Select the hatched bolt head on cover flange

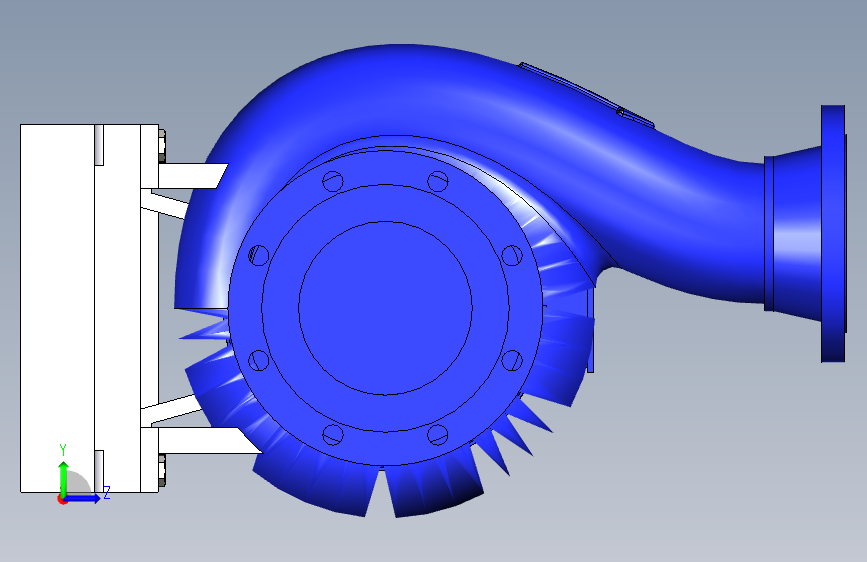click(x=259, y=255)
